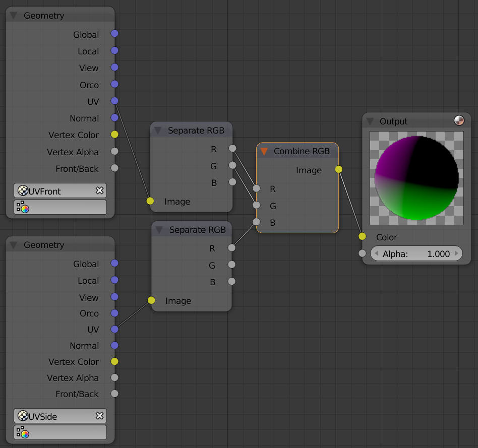This screenshot has height=448, width=478.
Task: Open vertex color field below UVFront
Action: click(60, 207)
